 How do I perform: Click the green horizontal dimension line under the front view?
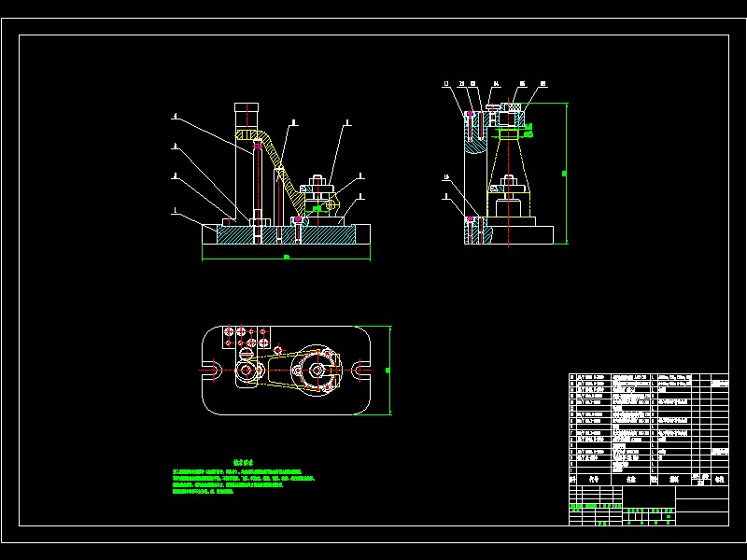287,259
